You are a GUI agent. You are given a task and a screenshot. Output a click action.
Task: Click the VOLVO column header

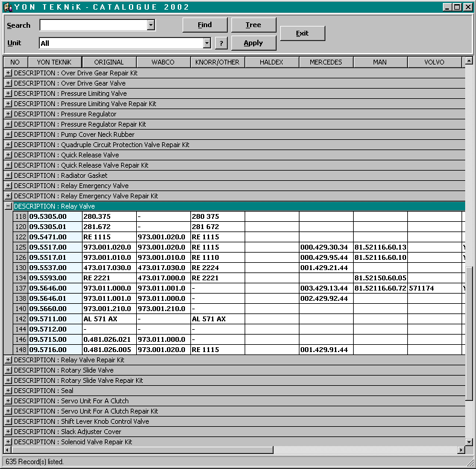434,62
